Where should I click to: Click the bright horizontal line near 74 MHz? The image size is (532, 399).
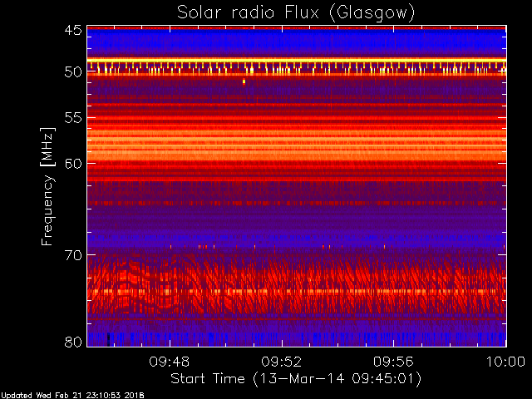pyautogui.click(x=295, y=292)
